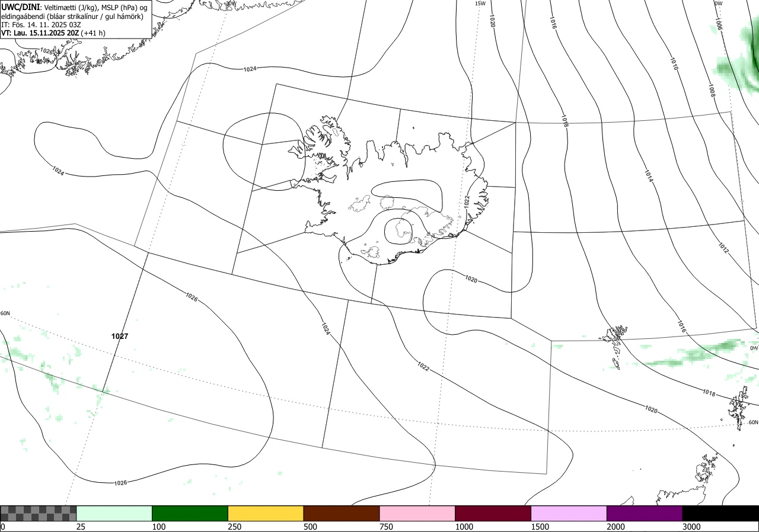Click the dark green 100–250 legend swatch
Viewport: 759px width, 532px height.
coord(190,513)
